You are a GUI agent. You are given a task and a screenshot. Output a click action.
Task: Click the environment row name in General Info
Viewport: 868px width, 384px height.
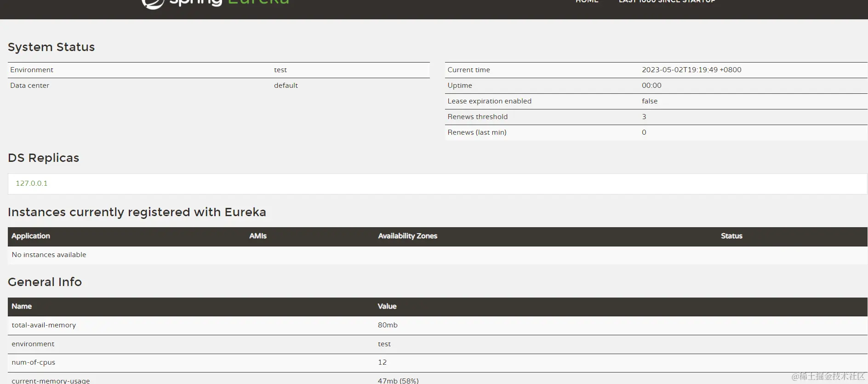tap(33, 344)
